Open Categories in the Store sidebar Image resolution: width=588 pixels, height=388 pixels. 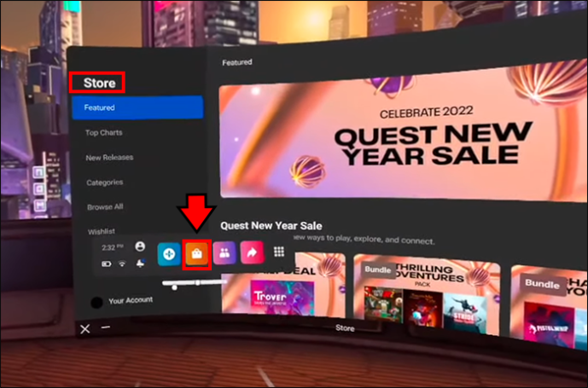pyautogui.click(x=105, y=182)
